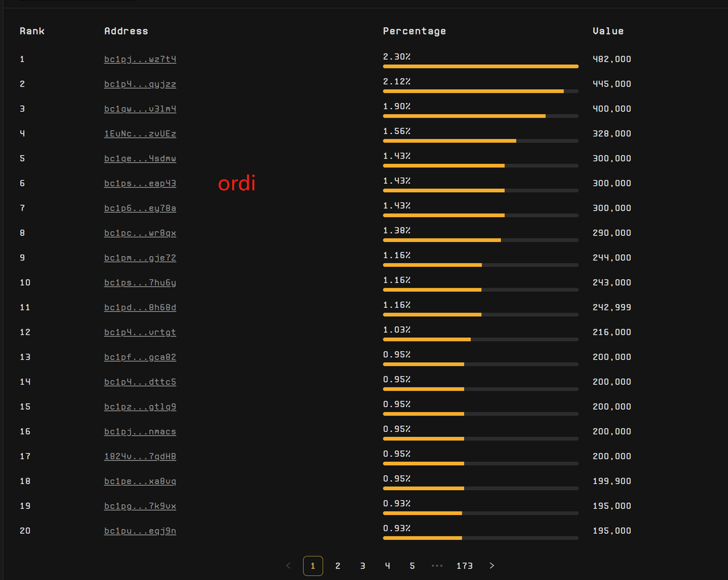Open address 1824v...7qdHB
This screenshot has width=728, height=580.
[x=140, y=457]
